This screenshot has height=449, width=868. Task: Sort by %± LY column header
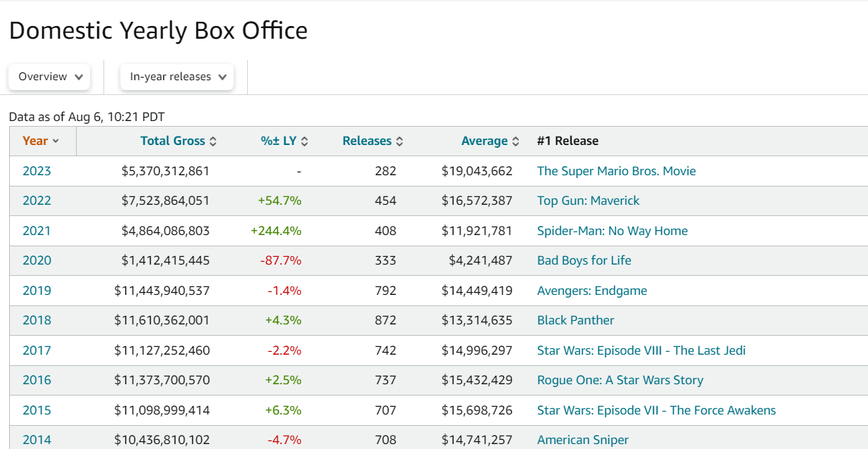tap(284, 141)
